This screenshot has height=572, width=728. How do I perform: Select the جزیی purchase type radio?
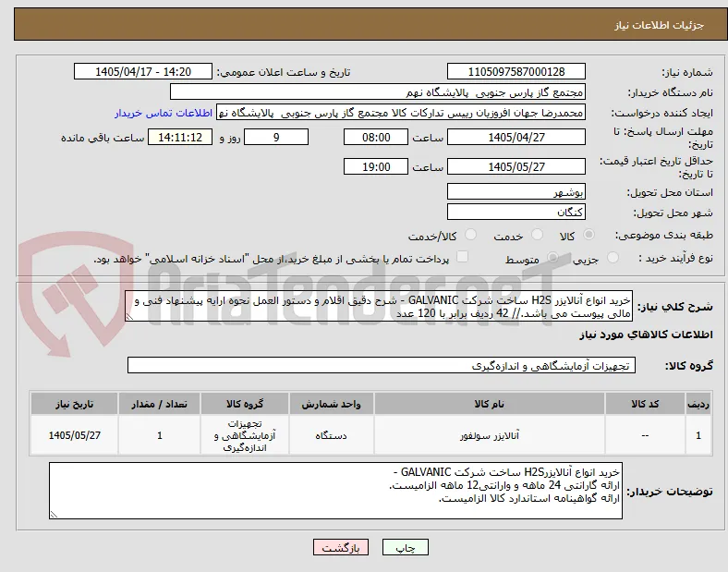pyautogui.click(x=613, y=258)
